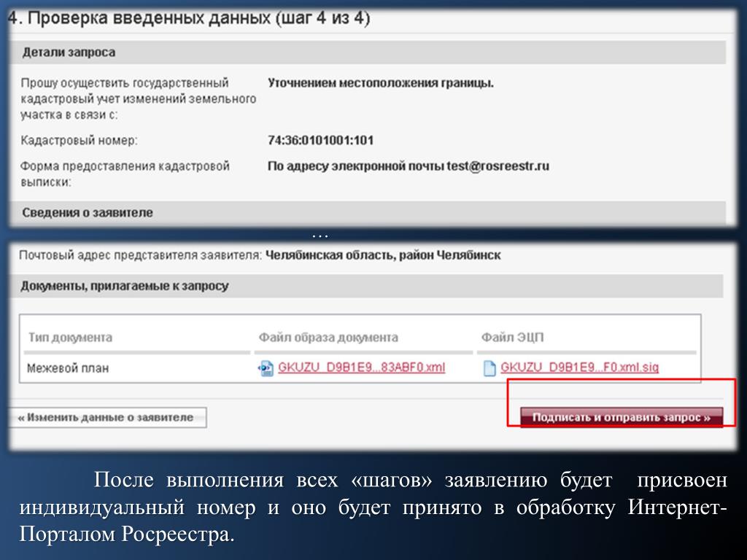Click 'Подписать и отправить запрос' button
Image resolution: width=747 pixels, height=560 pixels.
[622, 417]
